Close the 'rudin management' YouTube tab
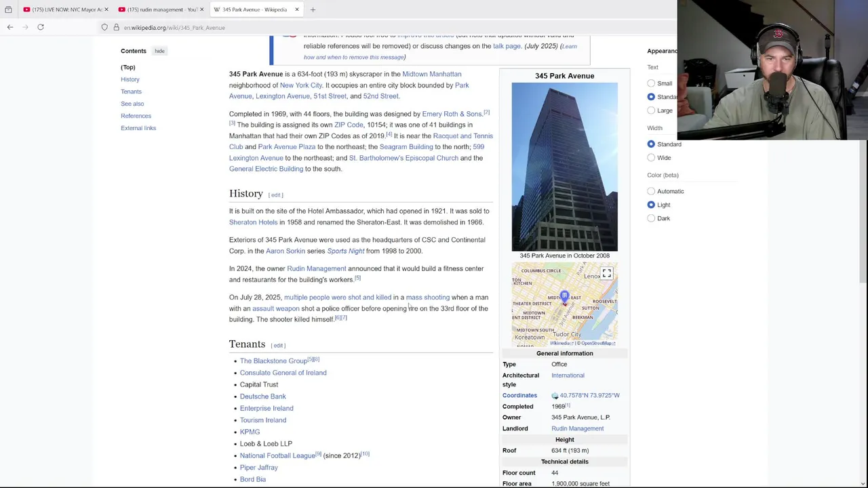This screenshot has height=488, width=868. (x=202, y=9)
